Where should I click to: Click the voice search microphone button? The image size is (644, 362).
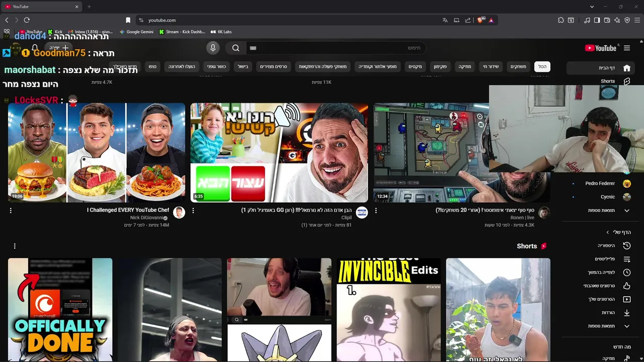click(x=213, y=48)
